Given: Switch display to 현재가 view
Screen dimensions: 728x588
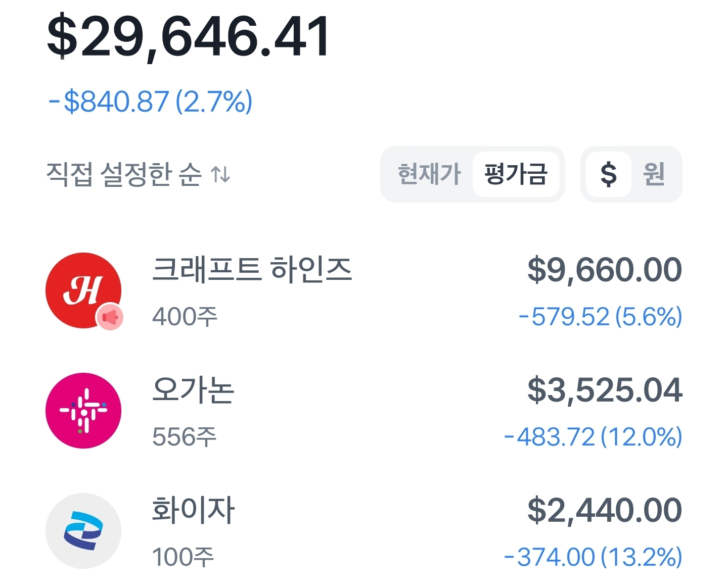Looking at the screenshot, I should [x=429, y=174].
